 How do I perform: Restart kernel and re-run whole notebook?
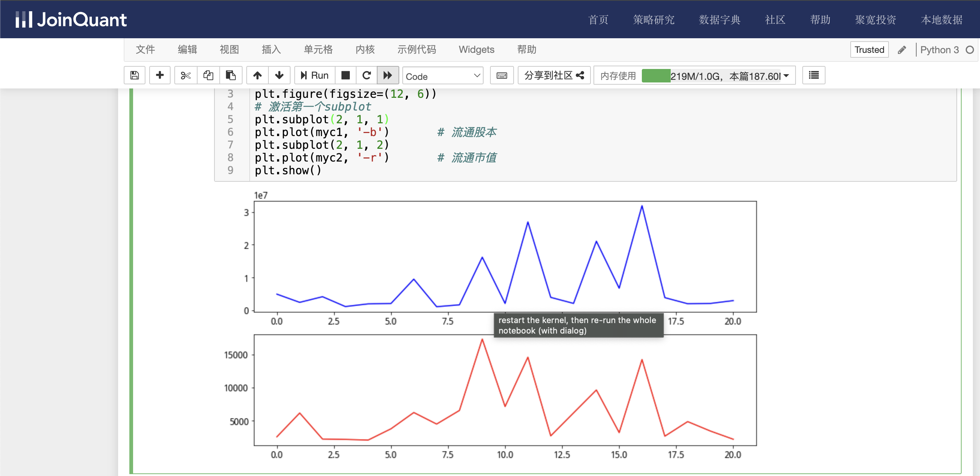pyautogui.click(x=388, y=75)
